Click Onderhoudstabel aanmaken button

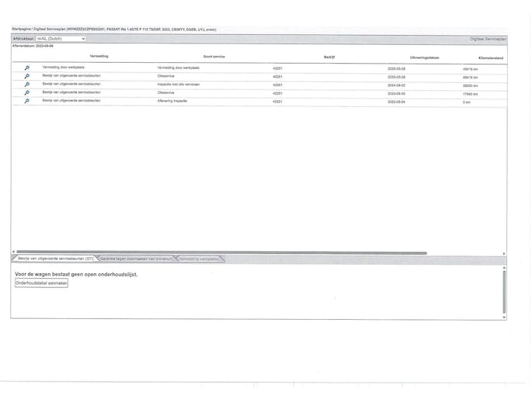point(42,283)
